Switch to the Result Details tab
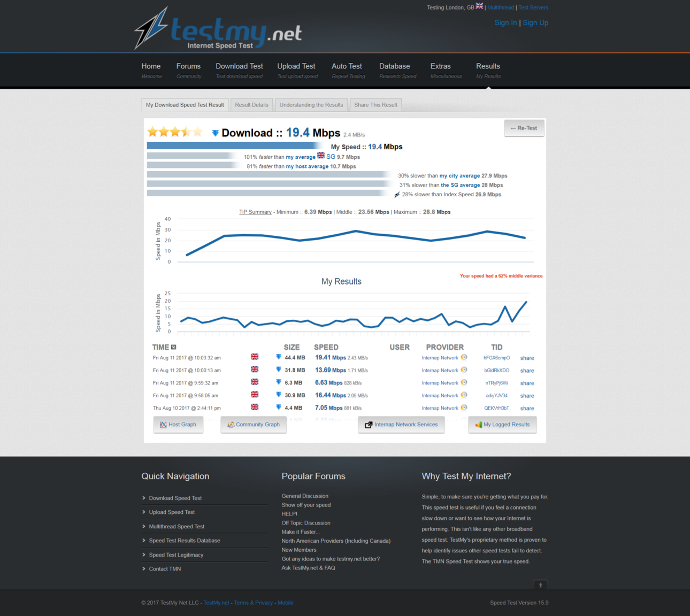Screen dimensions: 690x616 (251, 105)
